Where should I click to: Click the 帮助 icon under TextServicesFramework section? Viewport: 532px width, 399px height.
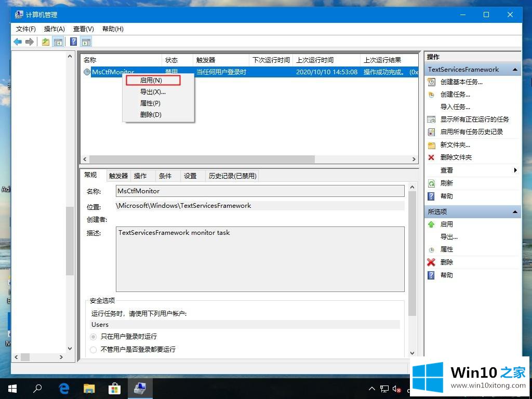(431, 196)
